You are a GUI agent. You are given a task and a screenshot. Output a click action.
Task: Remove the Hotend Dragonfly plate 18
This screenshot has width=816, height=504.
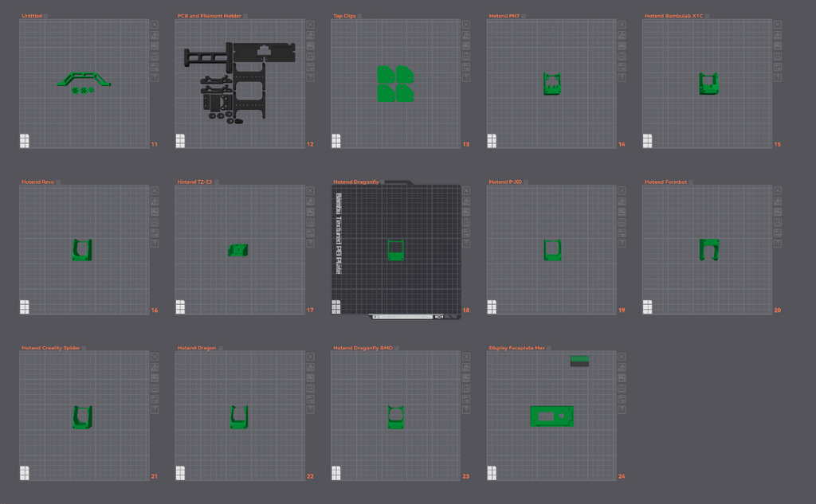pos(466,191)
